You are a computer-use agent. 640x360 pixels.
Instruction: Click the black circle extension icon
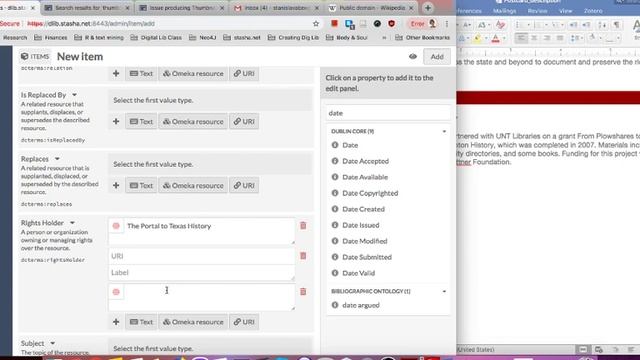click(x=377, y=24)
